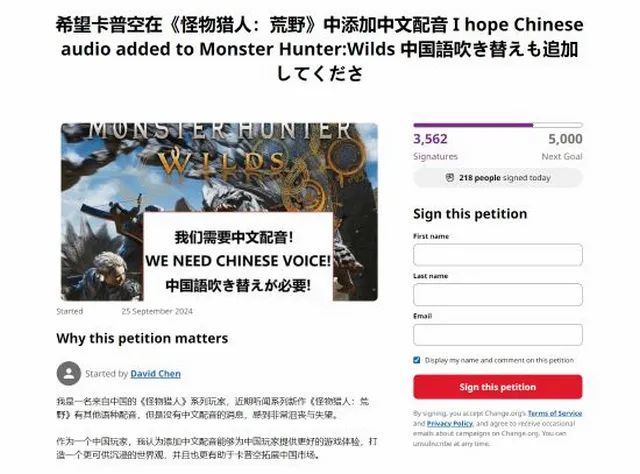Click the 5,000 Next Goal figure
Screen dimensions: 640x474
coord(565,139)
